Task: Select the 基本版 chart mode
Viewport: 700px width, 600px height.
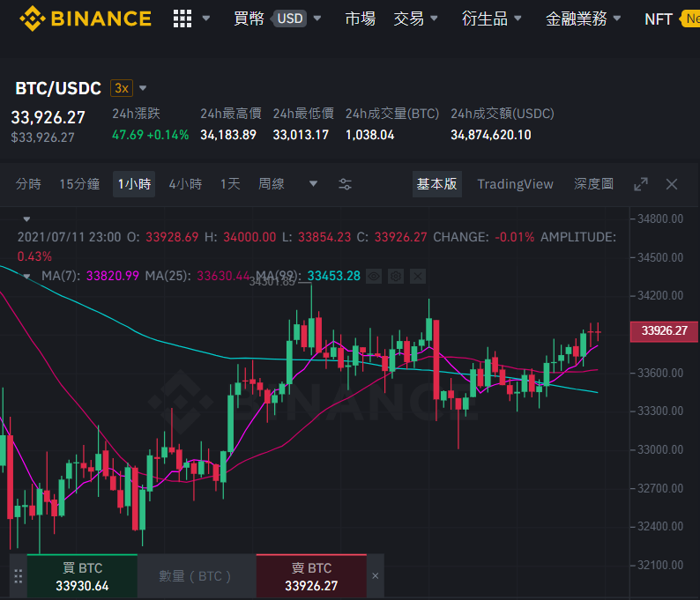Action: point(437,184)
